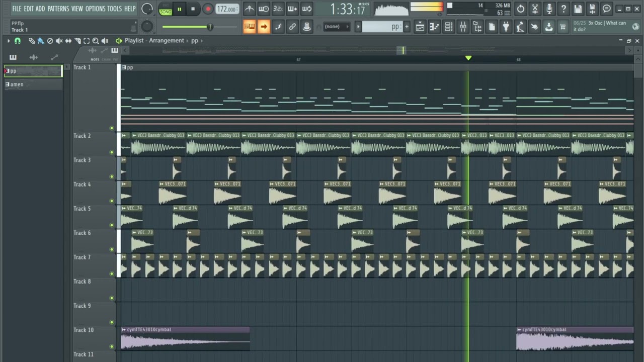Toggle wait for input before recording
Viewport: 644px width, 362px height.
coord(264,9)
